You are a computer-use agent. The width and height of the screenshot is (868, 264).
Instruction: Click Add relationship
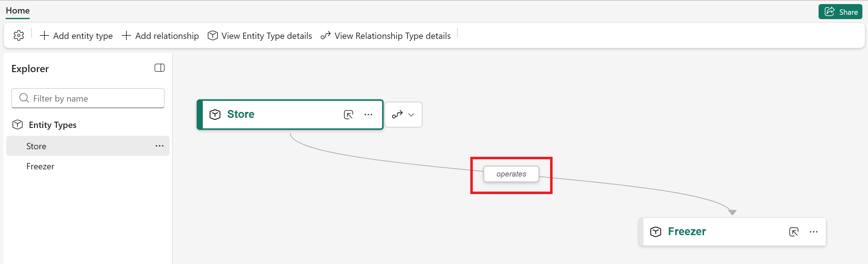(x=160, y=35)
